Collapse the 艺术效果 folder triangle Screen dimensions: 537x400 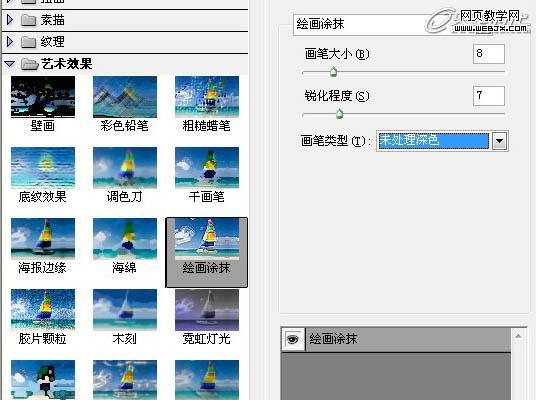[x=10, y=64]
